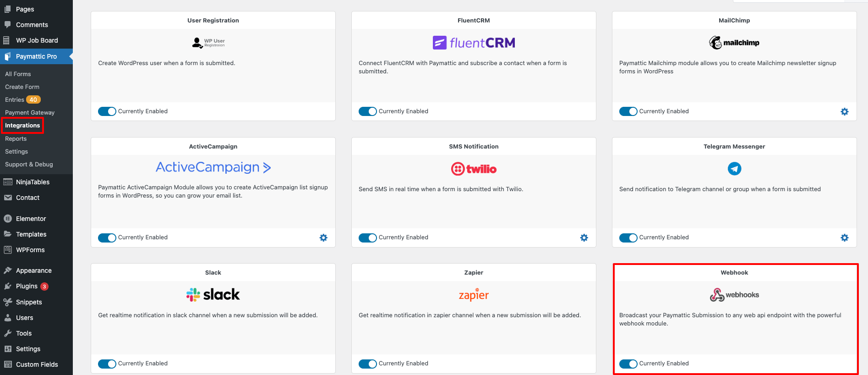
Task: Click the Tools wrench icon
Action: point(8,333)
